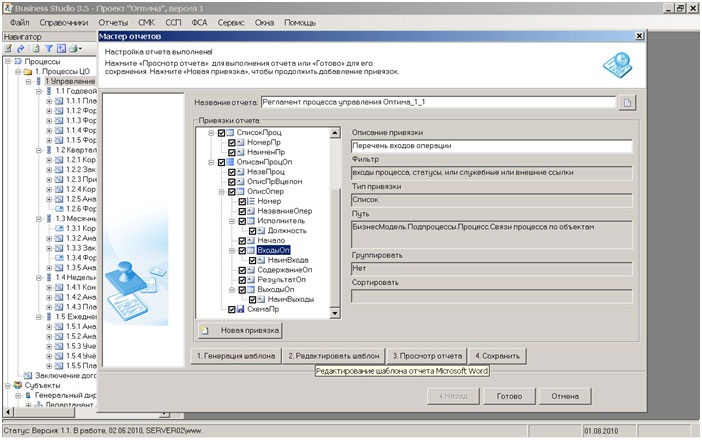This screenshot has width=702, height=440.
Task: Click the folder icon of 1. Процессы ЦО
Action: coord(27,72)
